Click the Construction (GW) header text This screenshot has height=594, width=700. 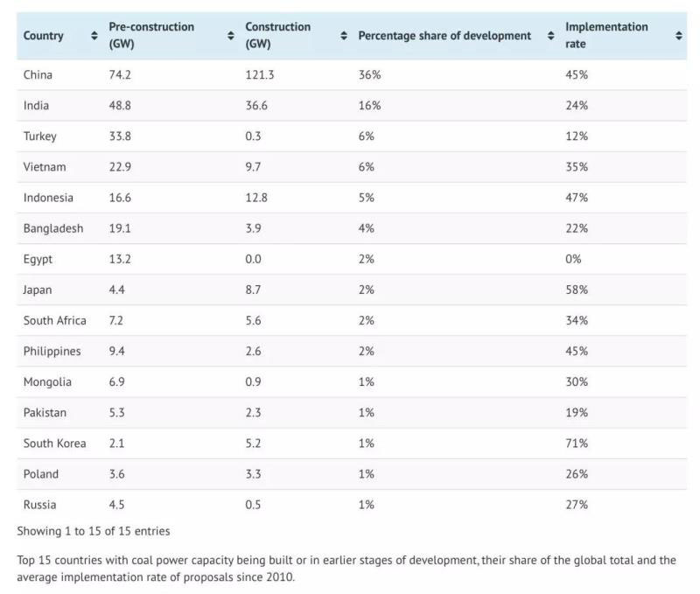277,35
